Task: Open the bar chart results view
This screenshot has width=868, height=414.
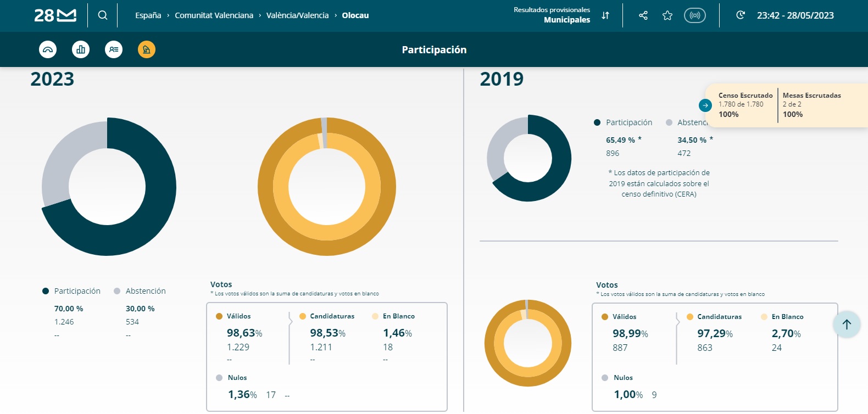Action: click(x=81, y=49)
